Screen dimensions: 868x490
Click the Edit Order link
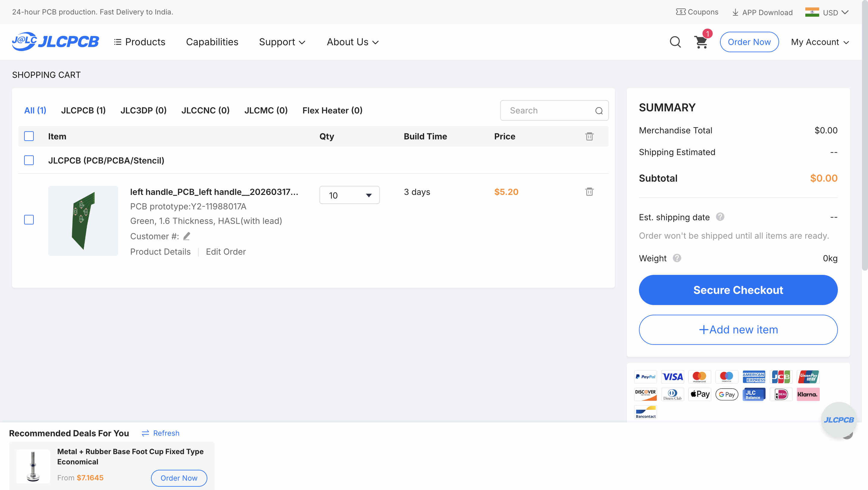tap(225, 252)
